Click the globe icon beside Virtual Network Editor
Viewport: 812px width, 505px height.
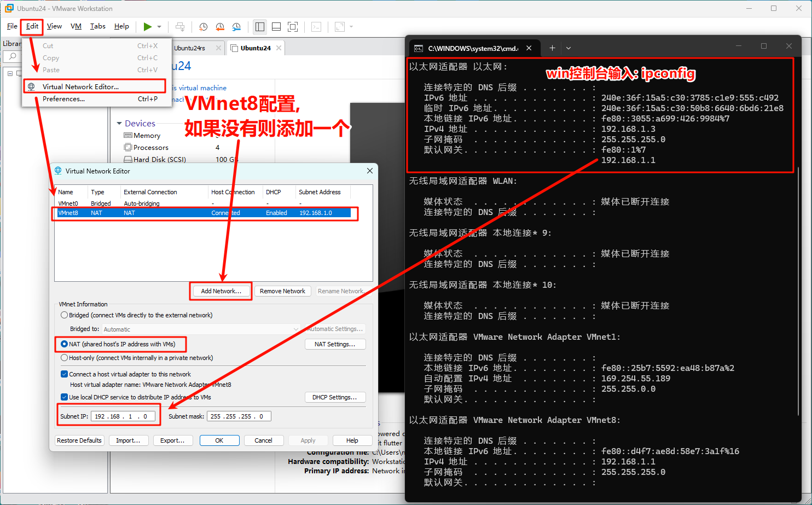tap(31, 86)
